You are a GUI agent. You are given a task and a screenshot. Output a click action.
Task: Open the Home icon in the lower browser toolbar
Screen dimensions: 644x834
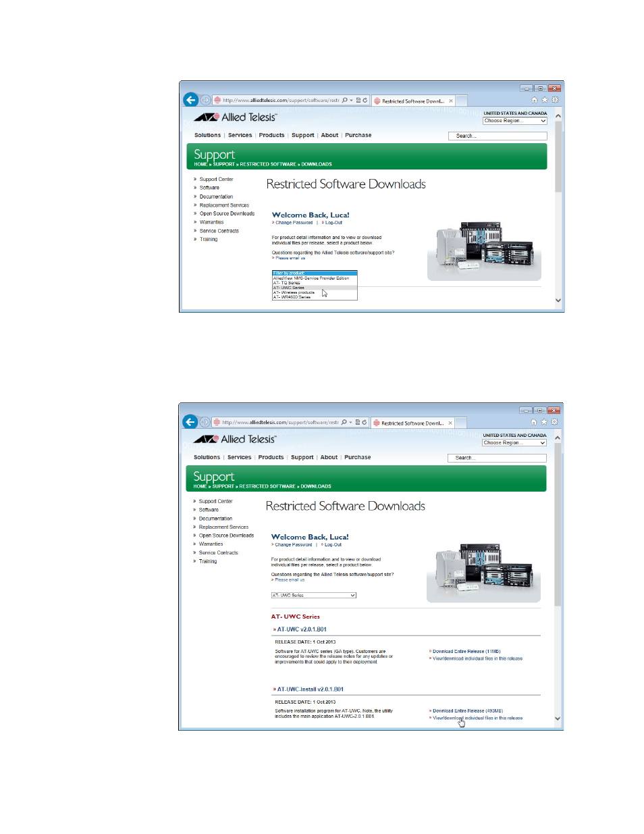click(x=534, y=422)
